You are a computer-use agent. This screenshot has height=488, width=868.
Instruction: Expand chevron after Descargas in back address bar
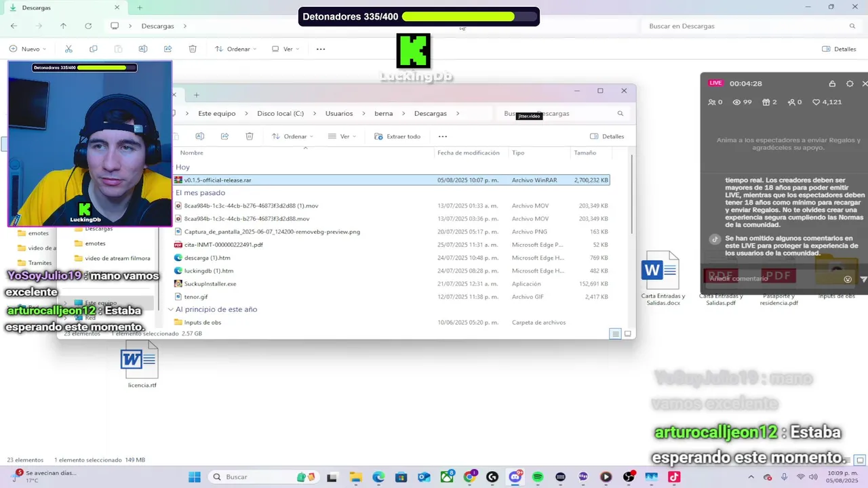(x=184, y=26)
